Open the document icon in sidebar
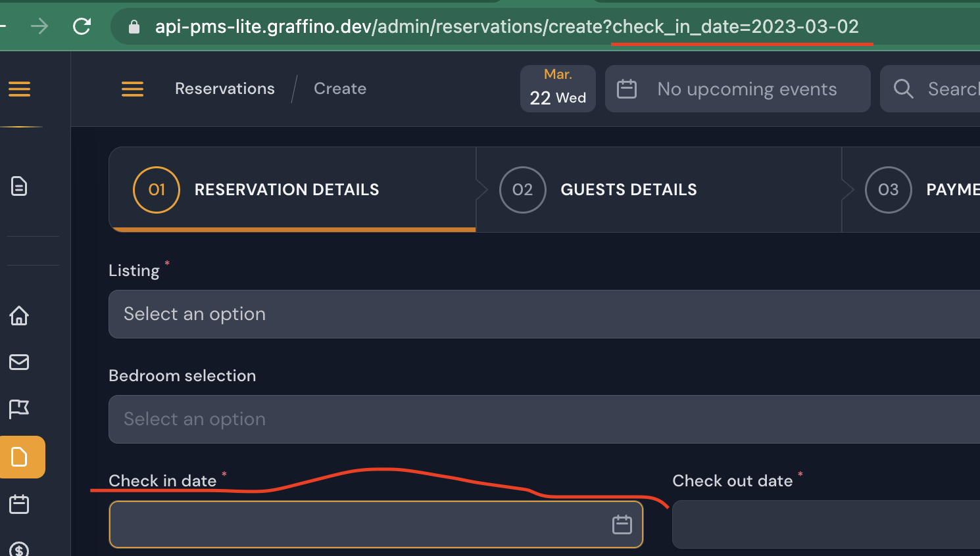 click(x=19, y=187)
